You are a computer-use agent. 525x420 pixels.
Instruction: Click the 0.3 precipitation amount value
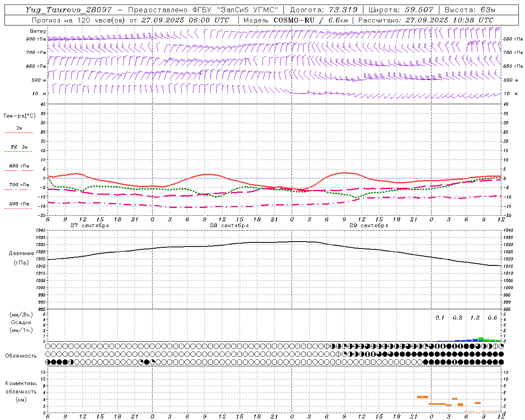coord(458,318)
